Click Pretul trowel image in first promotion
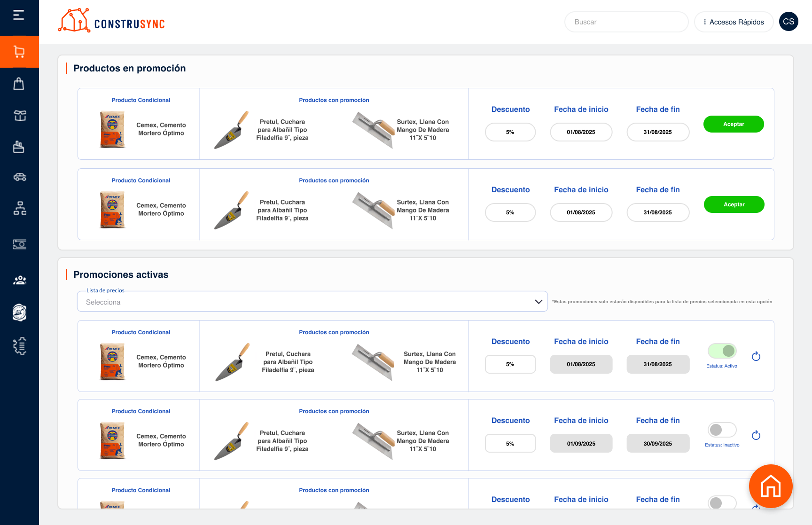812x525 pixels. tap(231, 130)
